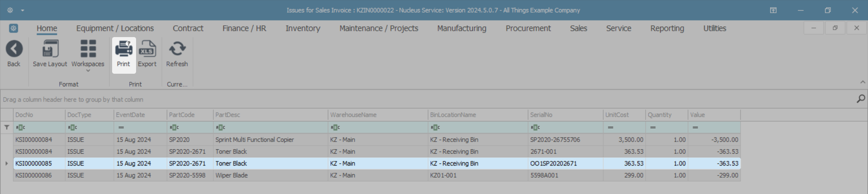Click the UnitCost column header

pos(623,115)
